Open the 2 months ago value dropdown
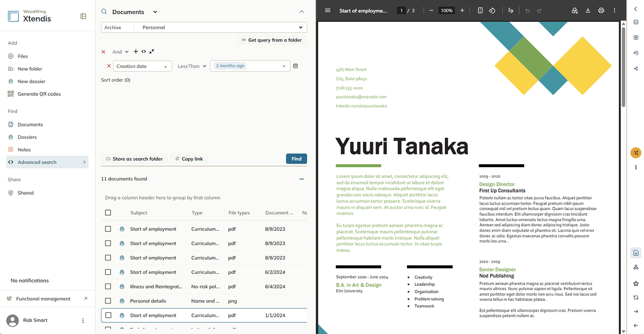This screenshot has width=644, height=334. point(250,66)
